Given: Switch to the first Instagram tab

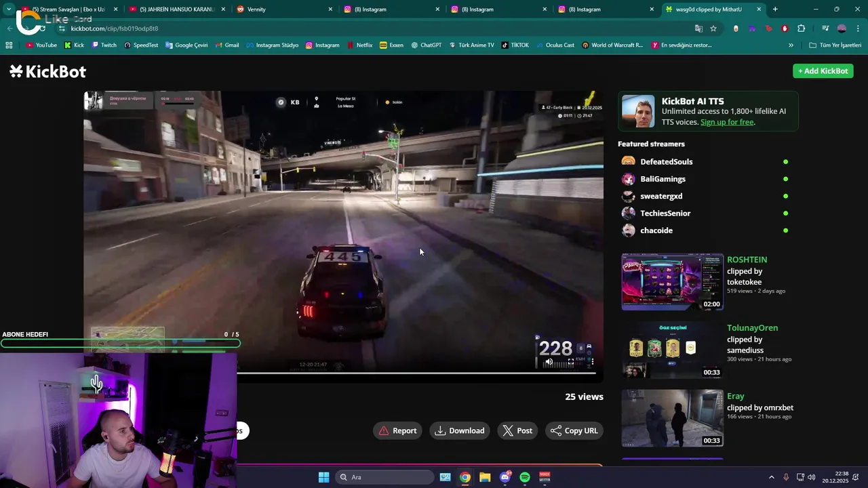Looking at the screenshot, I should click(x=391, y=9).
